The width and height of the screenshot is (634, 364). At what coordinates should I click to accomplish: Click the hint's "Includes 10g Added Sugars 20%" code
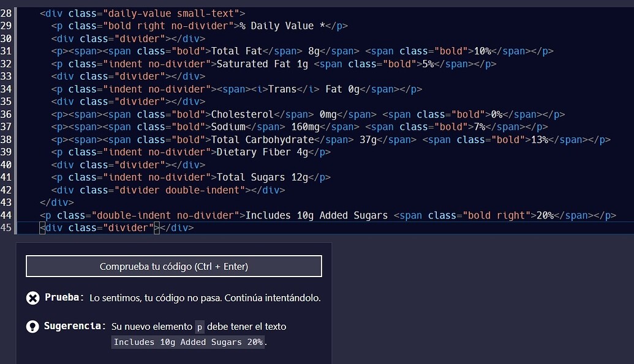tap(189, 343)
